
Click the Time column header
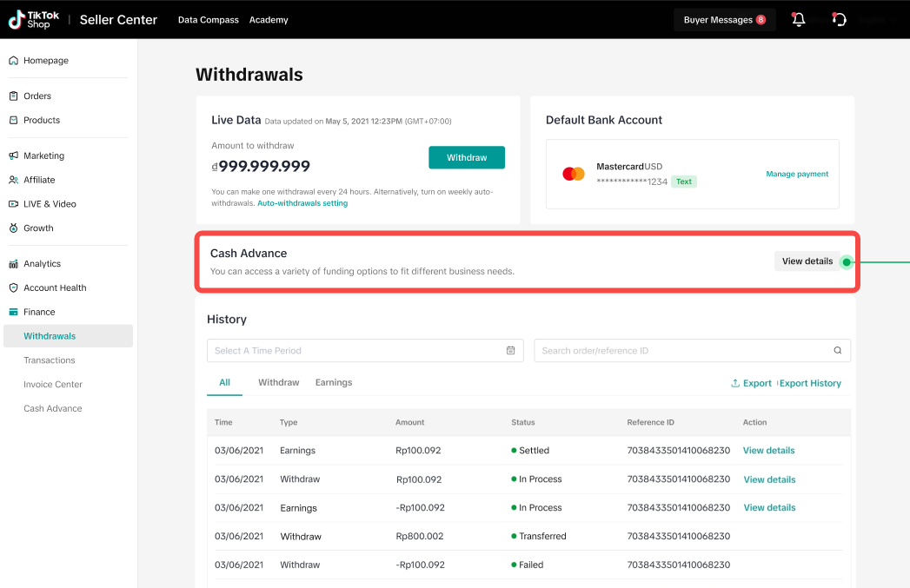pyautogui.click(x=223, y=422)
